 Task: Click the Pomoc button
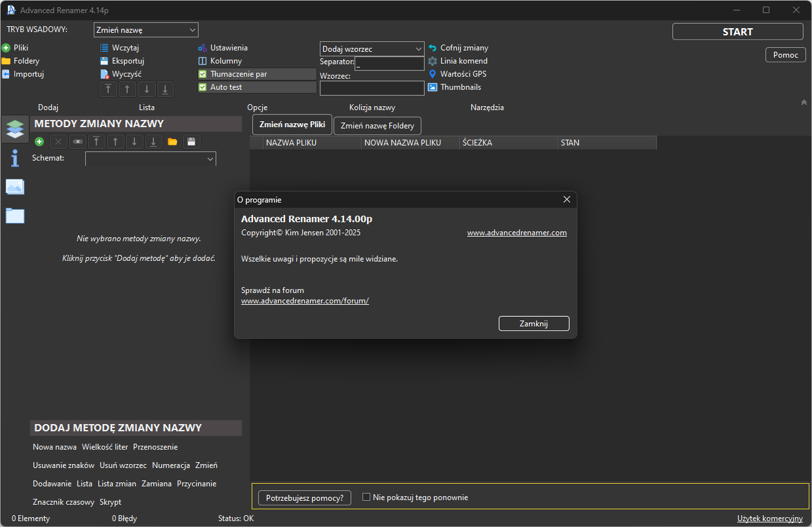(786, 55)
